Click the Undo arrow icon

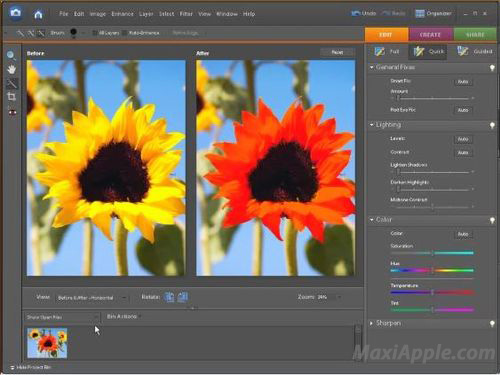point(356,13)
